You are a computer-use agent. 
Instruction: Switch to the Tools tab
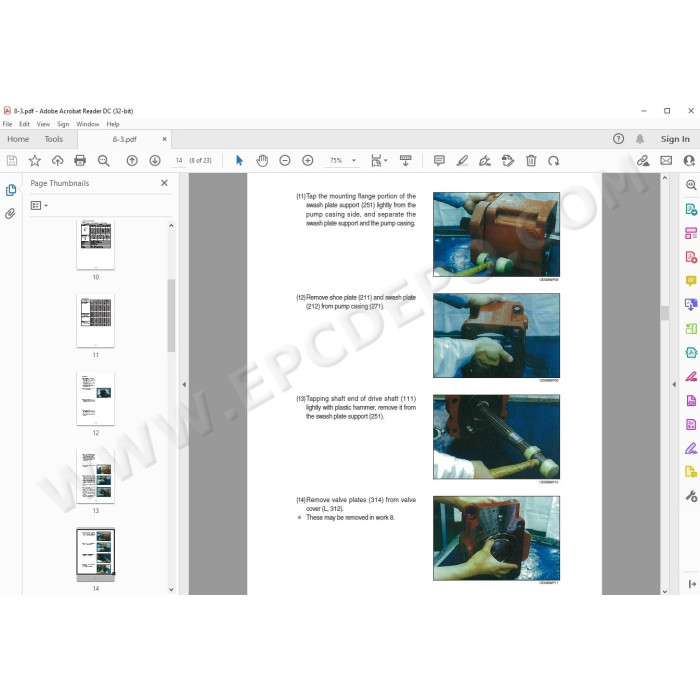tap(54, 139)
